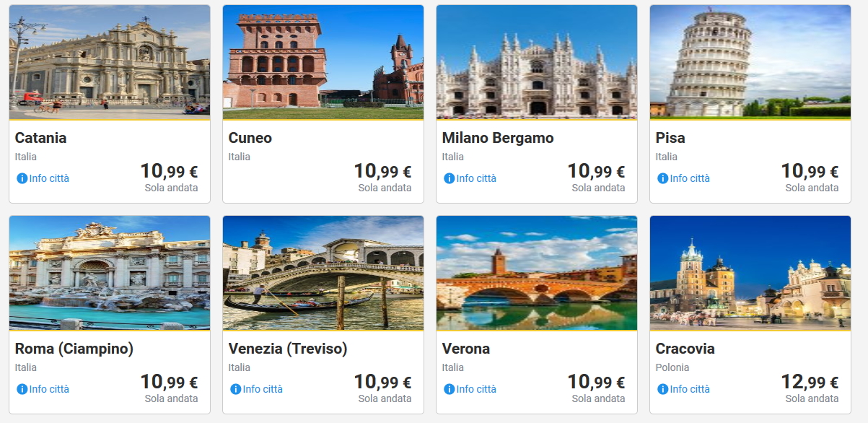
Task: Click the Cuneo destination title
Action: pos(250,138)
